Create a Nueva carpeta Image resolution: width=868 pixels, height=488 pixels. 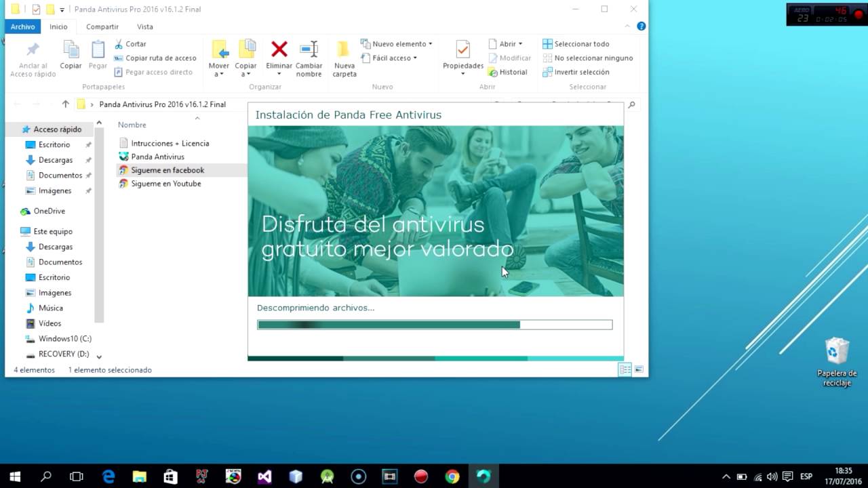tap(344, 58)
